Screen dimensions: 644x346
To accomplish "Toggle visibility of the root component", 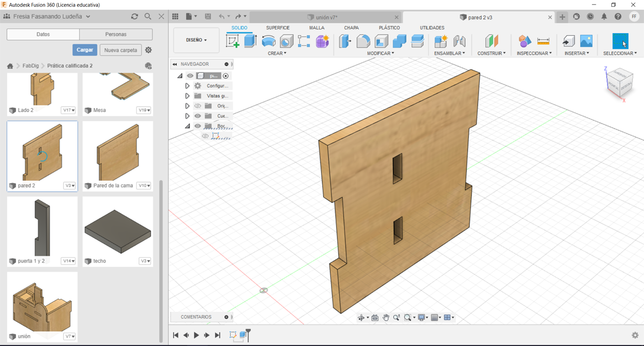I will tap(190, 76).
